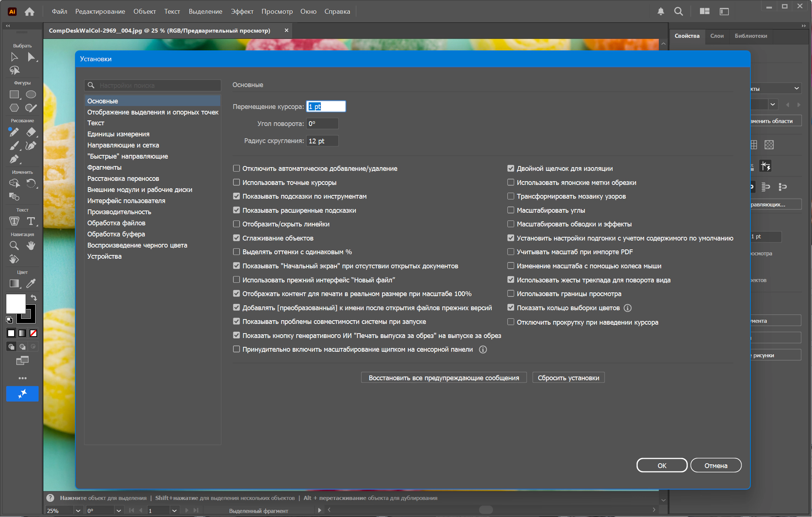Open the artboard number dropdown
812x517 pixels.
coord(174,511)
